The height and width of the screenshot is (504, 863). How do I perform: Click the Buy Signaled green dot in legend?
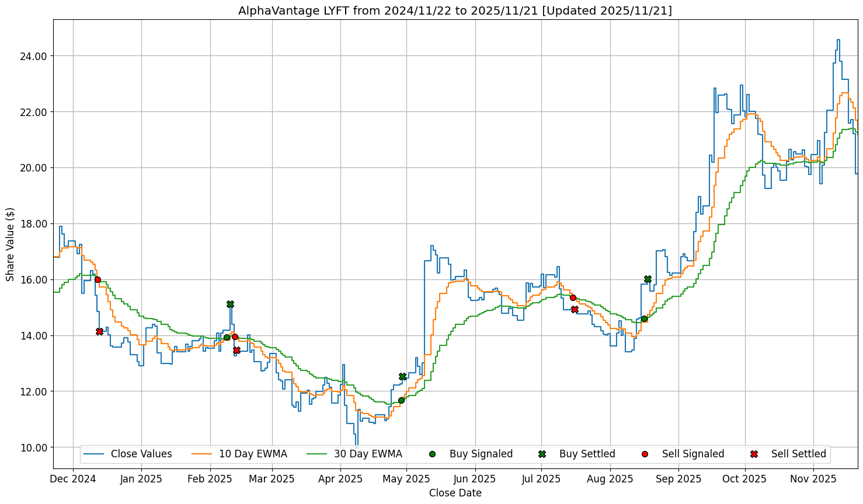pos(432,454)
